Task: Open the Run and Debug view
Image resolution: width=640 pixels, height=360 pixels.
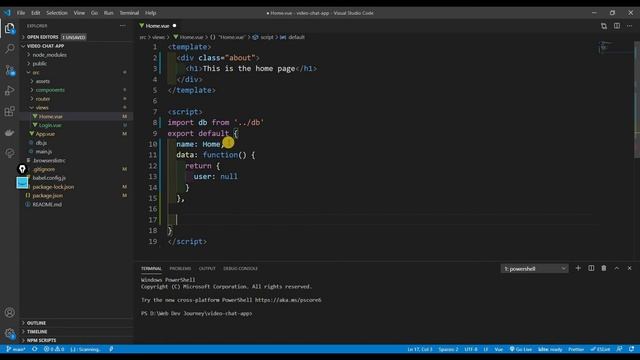Action: click(x=9, y=91)
